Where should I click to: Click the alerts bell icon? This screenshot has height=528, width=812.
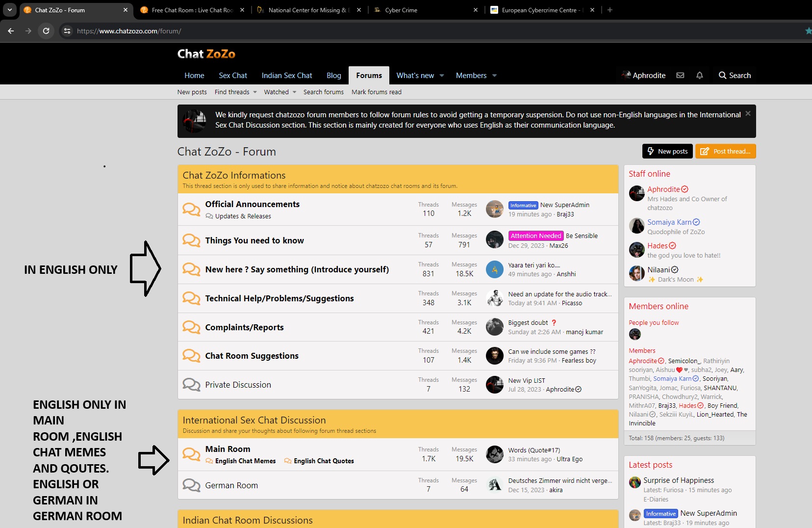(700, 76)
